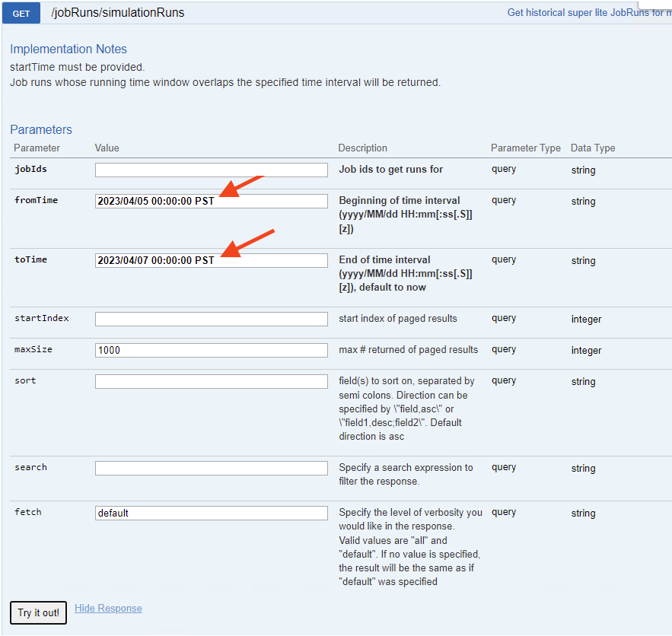Click the Parameters section heading

41,129
